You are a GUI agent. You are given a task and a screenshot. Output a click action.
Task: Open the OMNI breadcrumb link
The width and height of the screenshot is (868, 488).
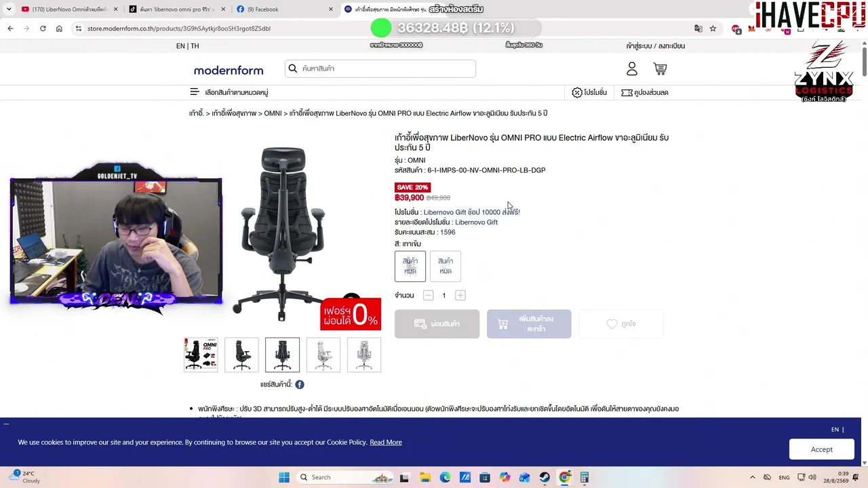273,113
